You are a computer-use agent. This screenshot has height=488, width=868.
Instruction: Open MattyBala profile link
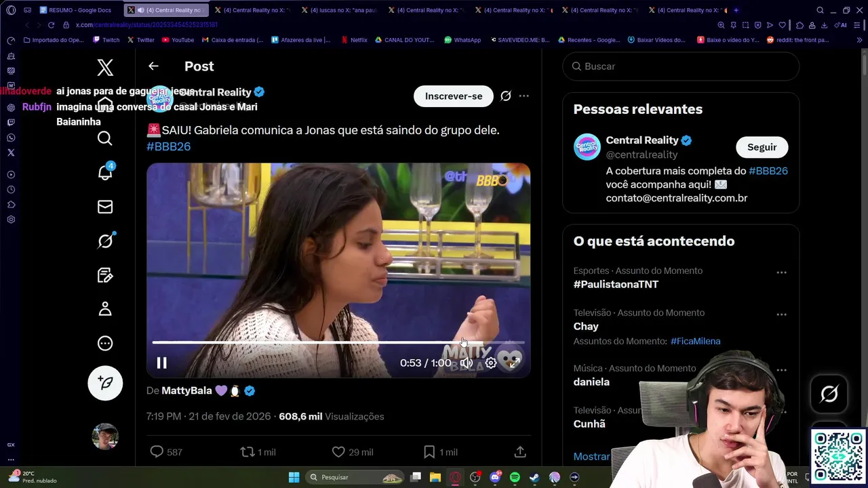coord(186,391)
